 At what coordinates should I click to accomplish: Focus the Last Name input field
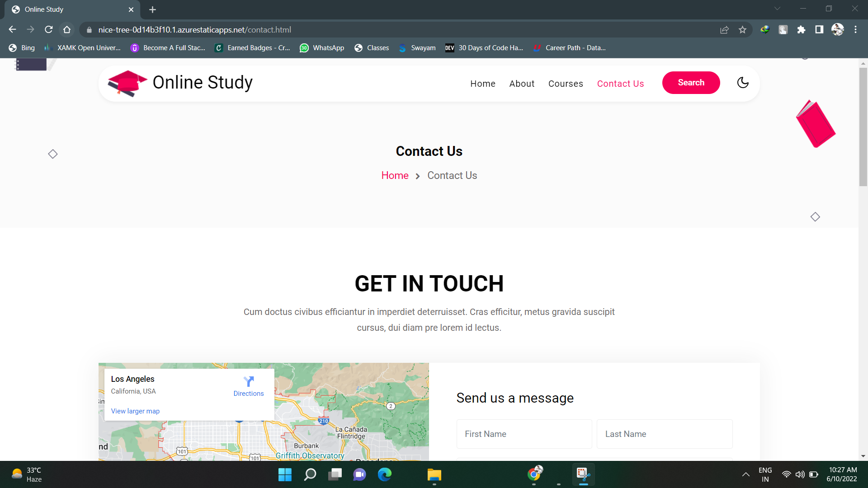coord(665,434)
